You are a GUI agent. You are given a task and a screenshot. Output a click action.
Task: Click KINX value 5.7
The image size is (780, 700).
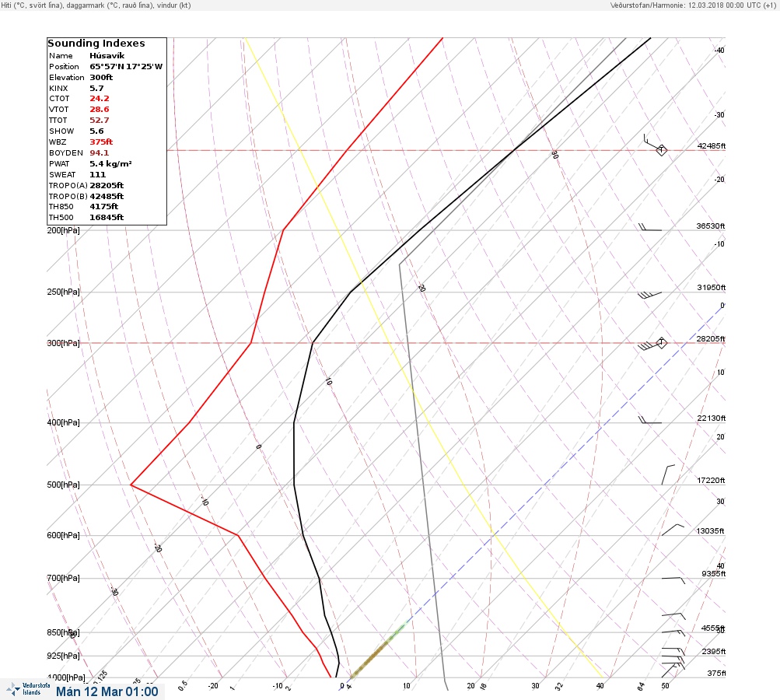96,88
